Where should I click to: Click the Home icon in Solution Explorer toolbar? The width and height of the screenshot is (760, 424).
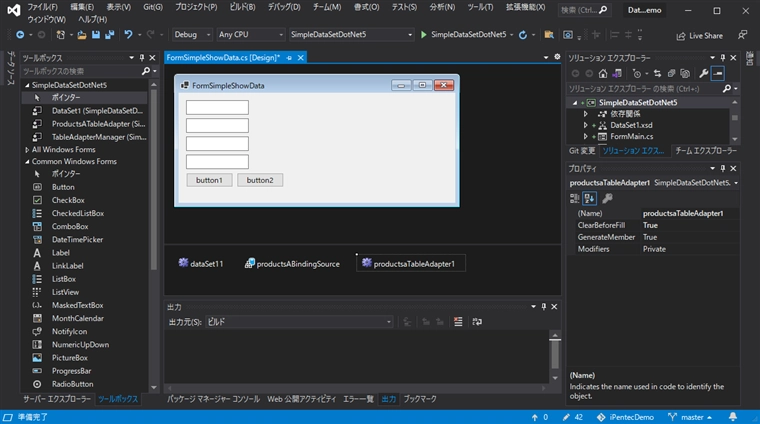click(x=602, y=73)
